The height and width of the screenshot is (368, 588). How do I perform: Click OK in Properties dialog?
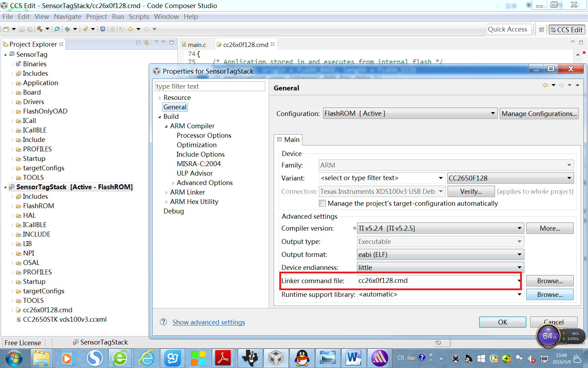(x=503, y=322)
